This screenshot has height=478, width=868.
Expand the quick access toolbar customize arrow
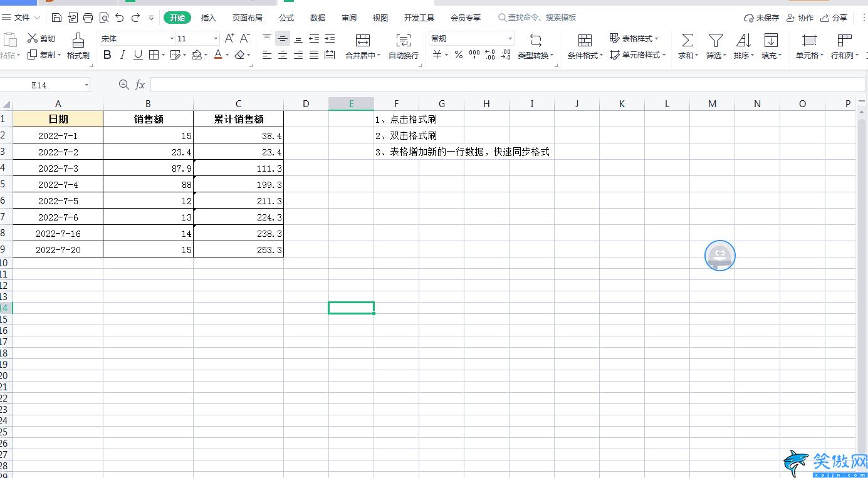click(x=151, y=18)
